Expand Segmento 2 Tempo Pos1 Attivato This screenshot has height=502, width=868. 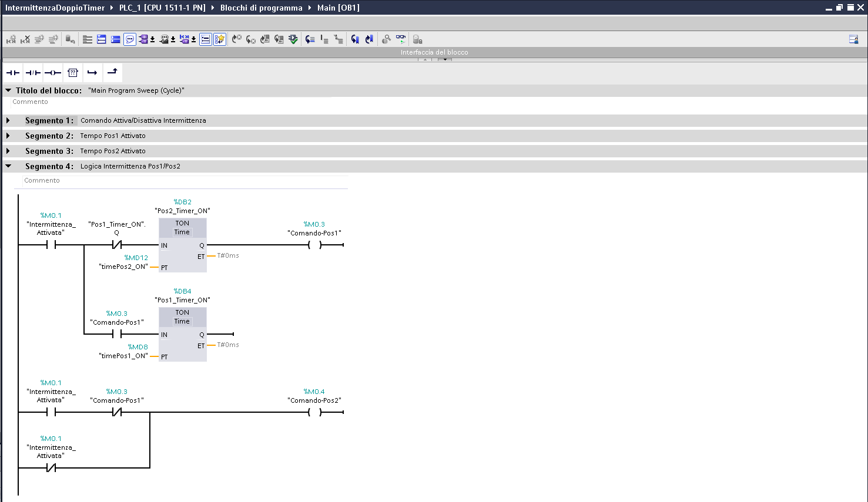tap(8, 136)
